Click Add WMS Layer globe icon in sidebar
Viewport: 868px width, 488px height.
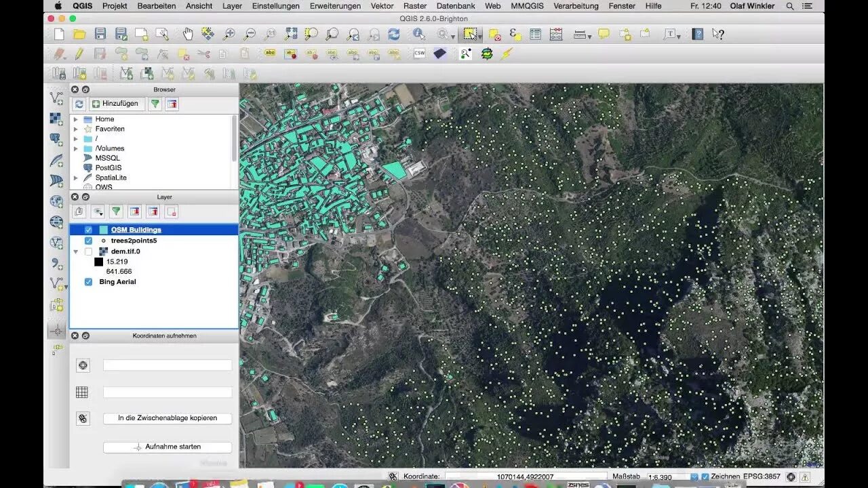coord(57,201)
